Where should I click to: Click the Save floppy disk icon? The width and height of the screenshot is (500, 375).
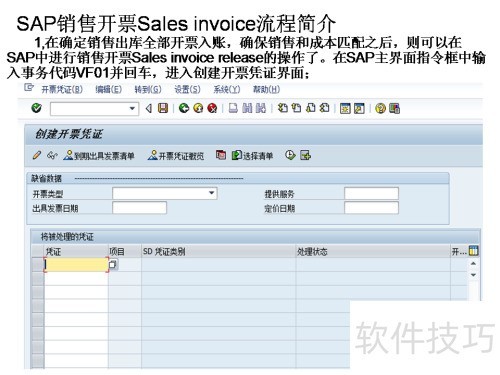tap(163, 108)
